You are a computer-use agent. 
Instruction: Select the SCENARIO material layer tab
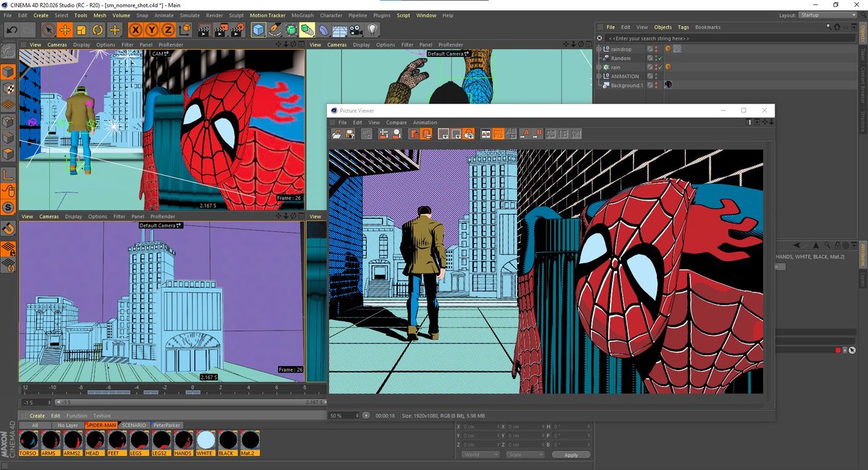coord(135,425)
